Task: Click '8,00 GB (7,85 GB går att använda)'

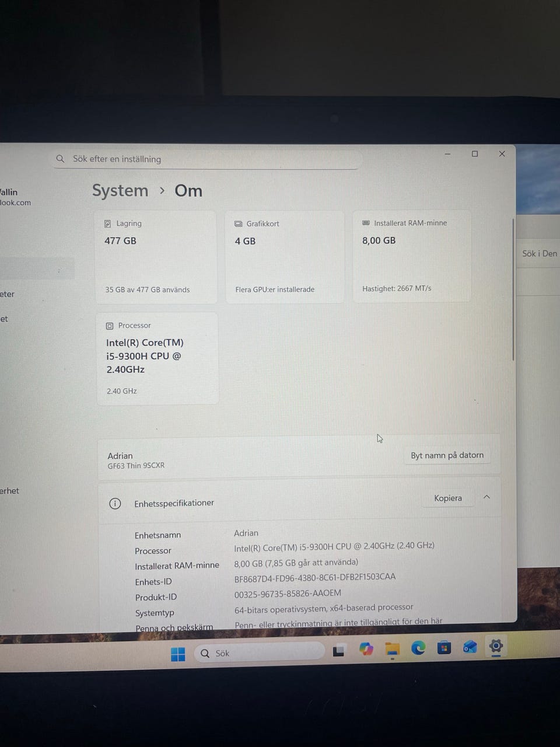Action: [296, 563]
